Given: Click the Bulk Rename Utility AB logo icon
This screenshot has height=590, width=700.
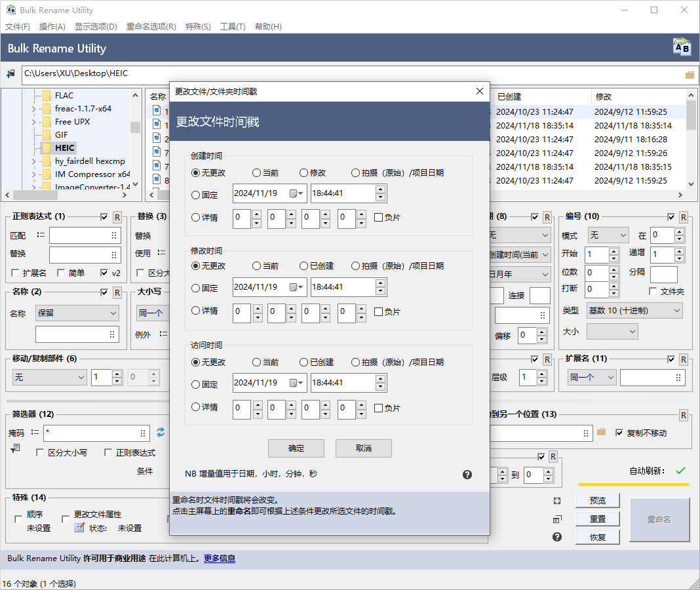Looking at the screenshot, I should click(682, 48).
